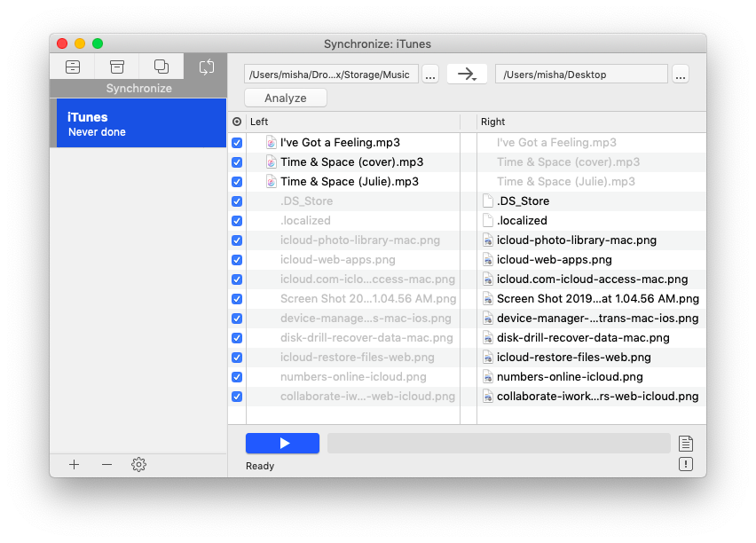Click the Left column header

259,122
